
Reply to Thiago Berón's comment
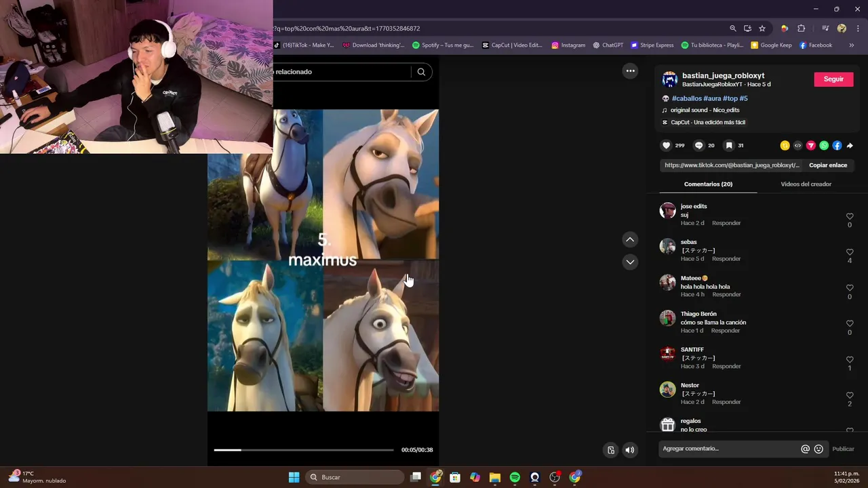726,331
